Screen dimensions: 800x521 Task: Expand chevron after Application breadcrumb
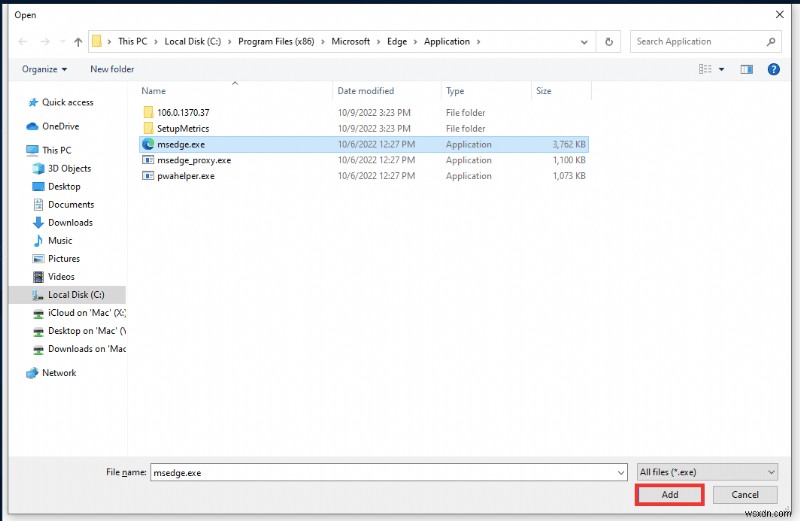pos(479,42)
